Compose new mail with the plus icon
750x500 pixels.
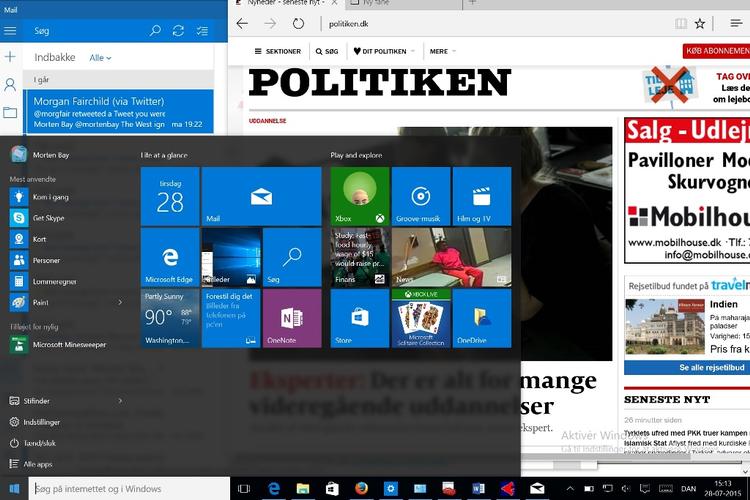[x=10, y=57]
